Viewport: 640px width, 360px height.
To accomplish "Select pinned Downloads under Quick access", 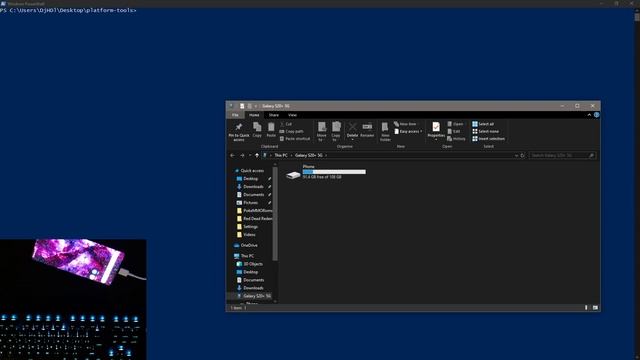I will pos(253,187).
